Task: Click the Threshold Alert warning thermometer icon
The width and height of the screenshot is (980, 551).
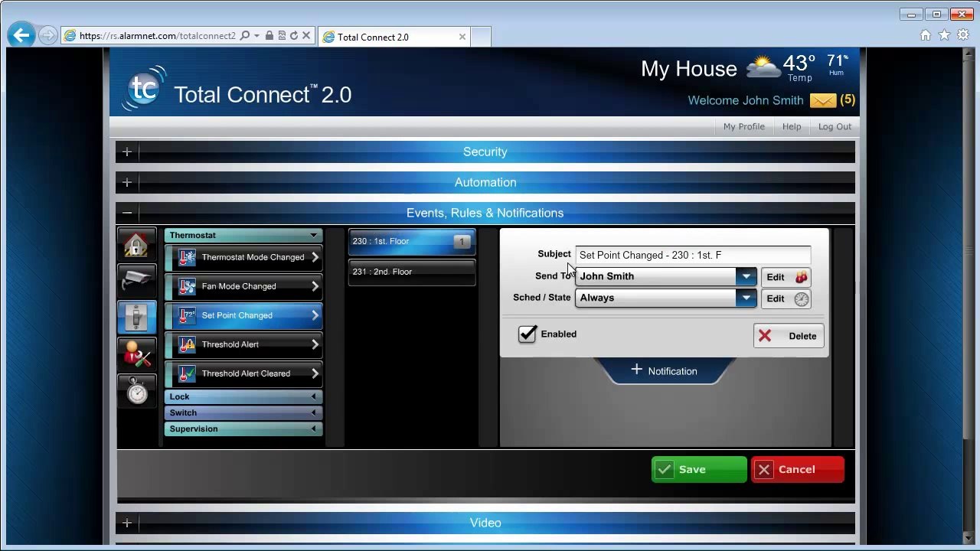Action: [x=187, y=344]
